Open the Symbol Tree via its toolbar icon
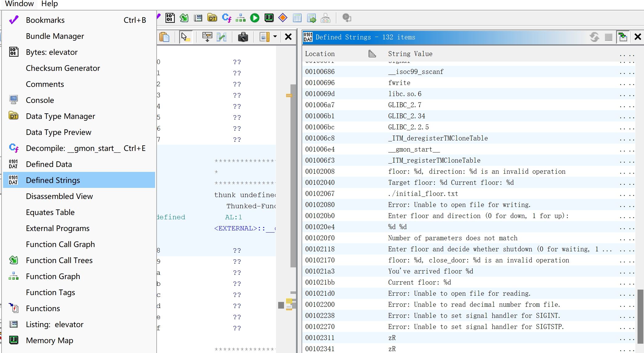This screenshot has height=353, width=644. tap(326, 18)
